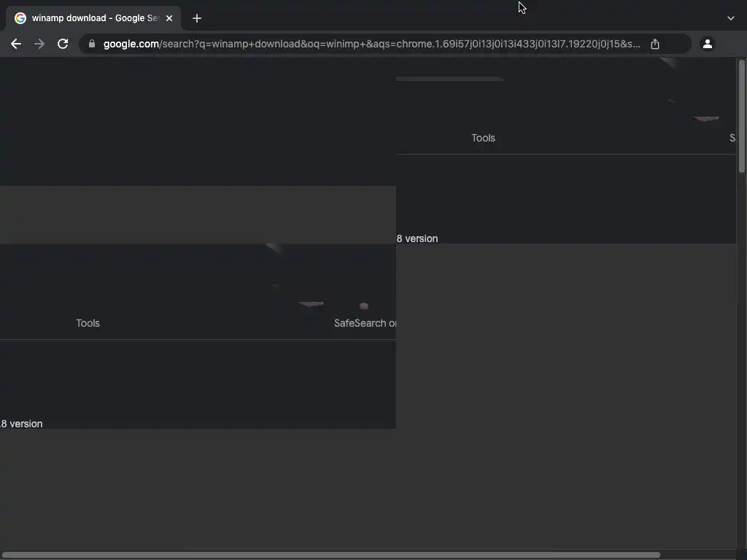Open a new tab with plus button

pos(197,18)
